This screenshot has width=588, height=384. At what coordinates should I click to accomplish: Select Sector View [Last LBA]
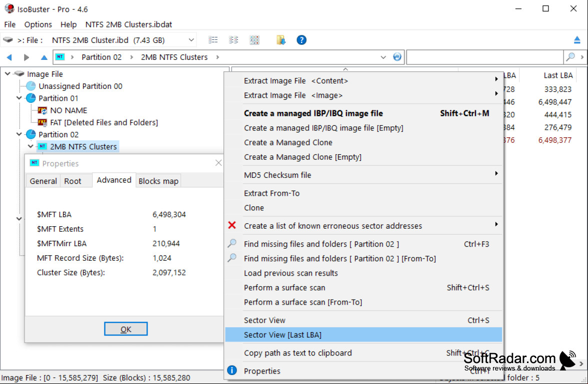point(363,335)
